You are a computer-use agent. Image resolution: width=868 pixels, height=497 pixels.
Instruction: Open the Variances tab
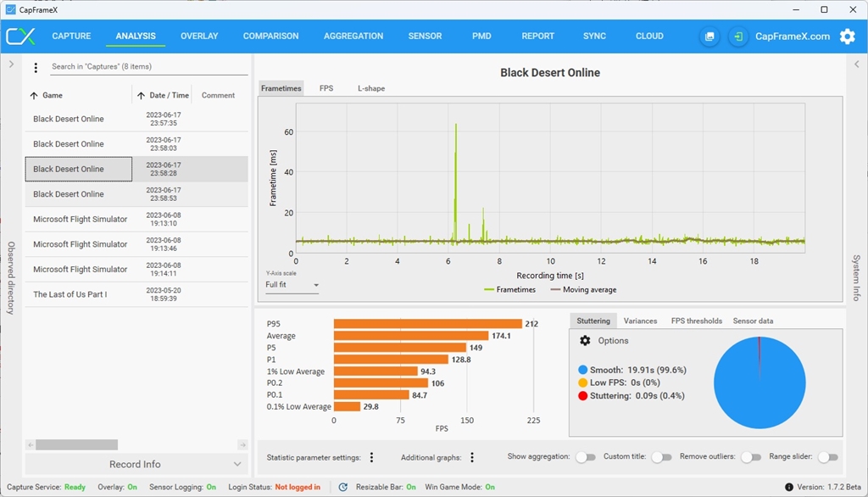(x=640, y=321)
